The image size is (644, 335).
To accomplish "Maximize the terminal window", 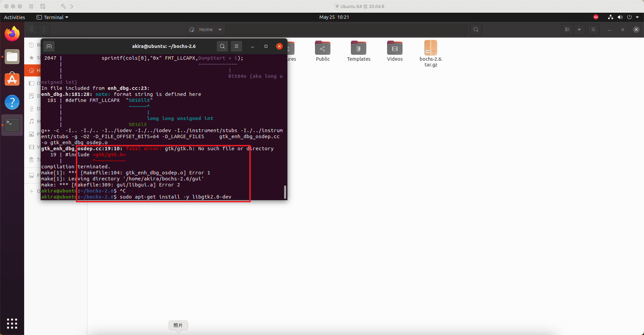I will [266, 46].
